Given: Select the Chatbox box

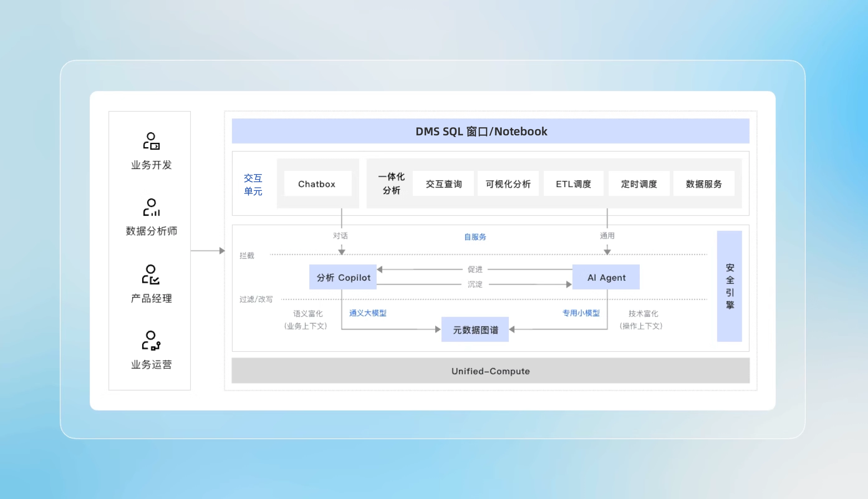Looking at the screenshot, I should 317,184.
